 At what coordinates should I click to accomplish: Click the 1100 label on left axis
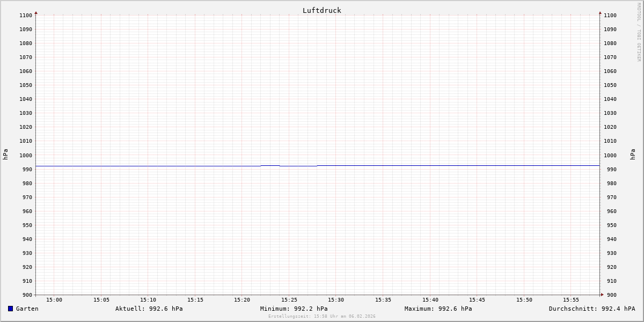coord(26,15)
